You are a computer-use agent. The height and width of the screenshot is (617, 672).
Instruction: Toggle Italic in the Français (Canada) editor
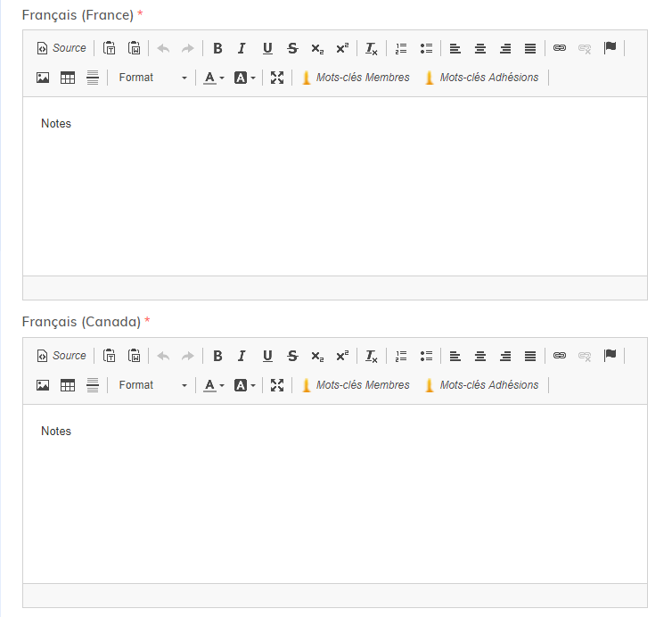point(242,356)
